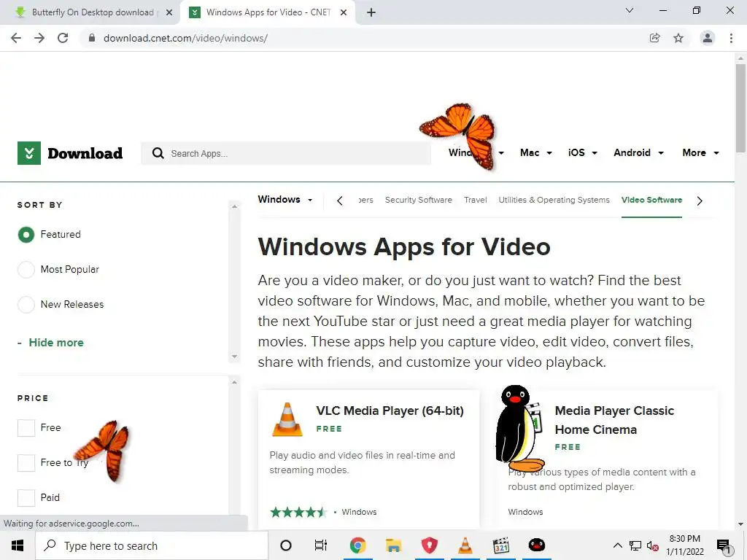View site security lock information
Screen dimensions: 747x560
(x=92, y=38)
